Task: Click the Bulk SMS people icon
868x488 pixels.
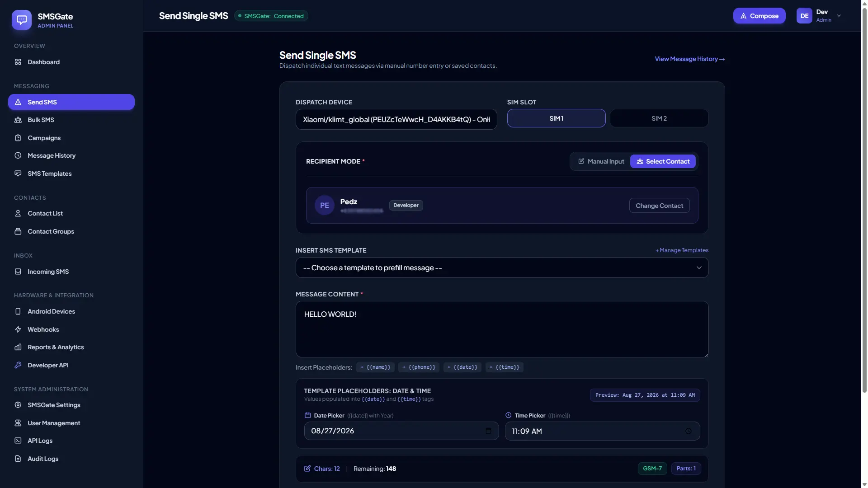Action: tap(18, 120)
